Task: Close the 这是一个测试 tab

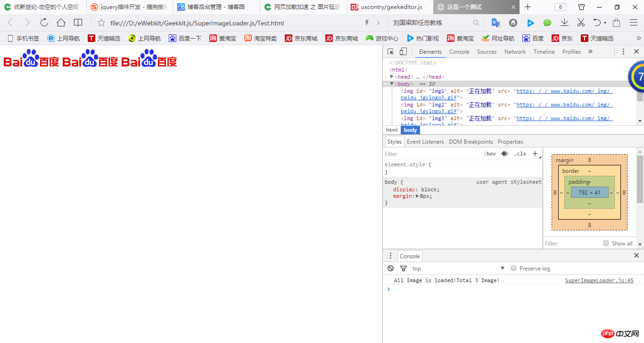Action: point(513,7)
